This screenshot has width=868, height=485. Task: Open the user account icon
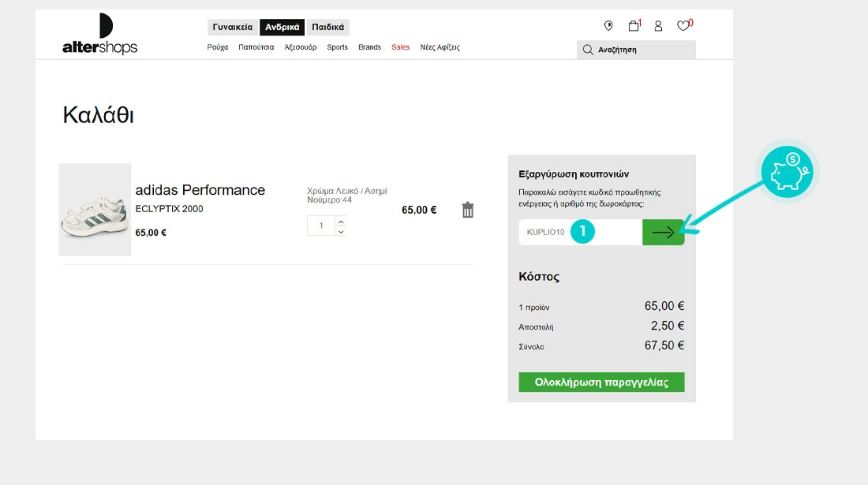pos(658,26)
